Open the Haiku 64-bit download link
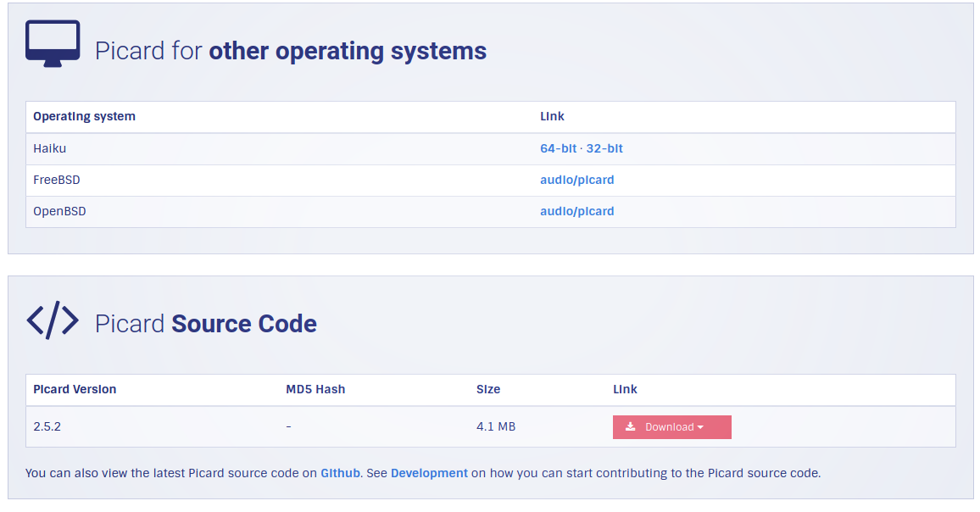This screenshot has width=980, height=512. 558,149
